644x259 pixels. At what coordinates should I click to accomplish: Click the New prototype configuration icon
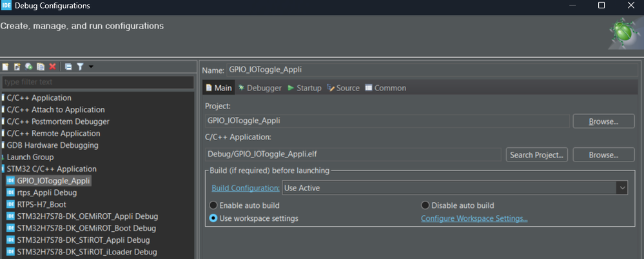point(17,67)
